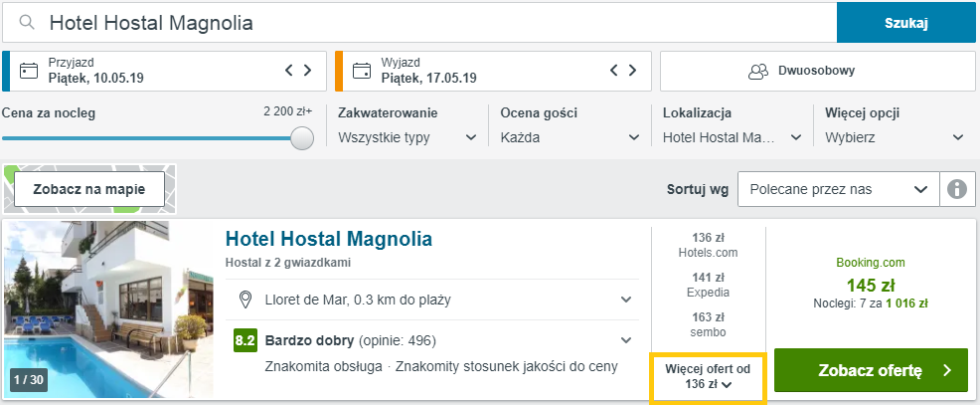Viewport: 980px width, 405px height.
Task: Click the Hostal z 2 gwiazdkami text
Action: (288, 263)
